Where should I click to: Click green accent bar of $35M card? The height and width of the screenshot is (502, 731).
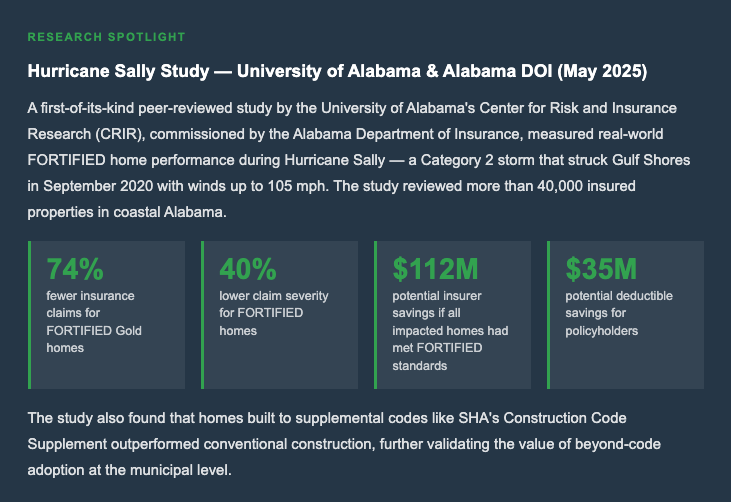click(549, 314)
